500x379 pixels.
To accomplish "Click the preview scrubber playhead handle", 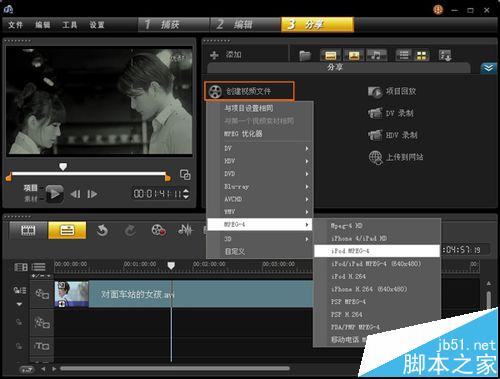I will [63, 167].
